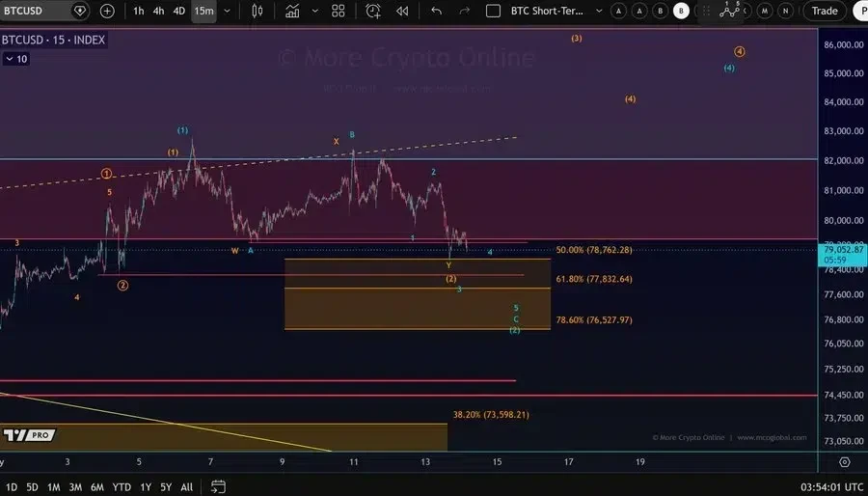This screenshot has width=868, height=496.
Task: Grab the floating toolbar drag handle
Action: point(706,11)
